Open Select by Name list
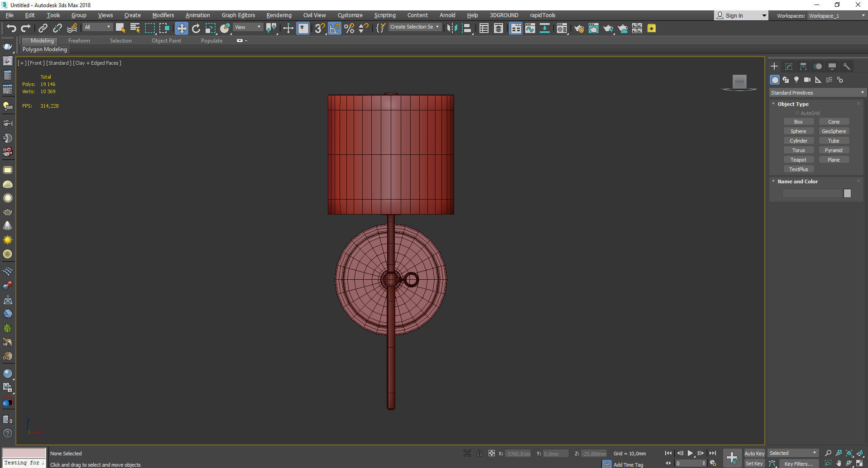 (x=135, y=29)
